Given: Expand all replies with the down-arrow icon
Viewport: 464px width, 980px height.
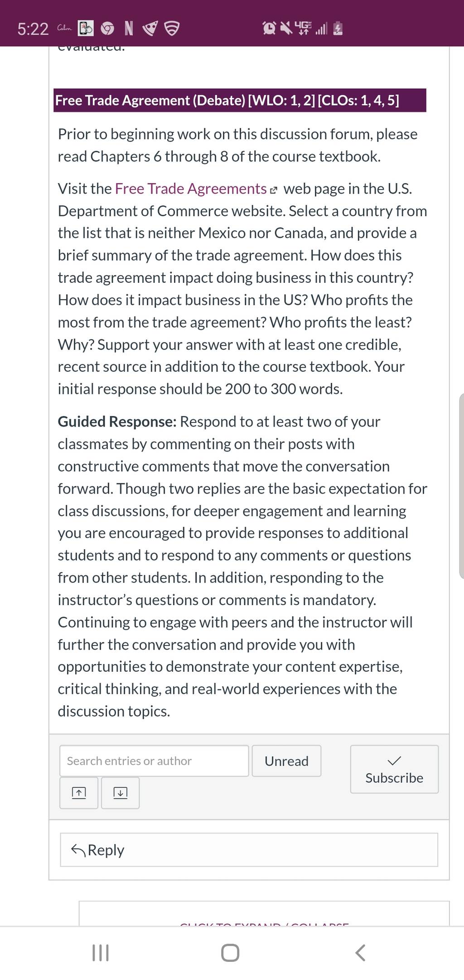Looking at the screenshot, I should [120, 793].
